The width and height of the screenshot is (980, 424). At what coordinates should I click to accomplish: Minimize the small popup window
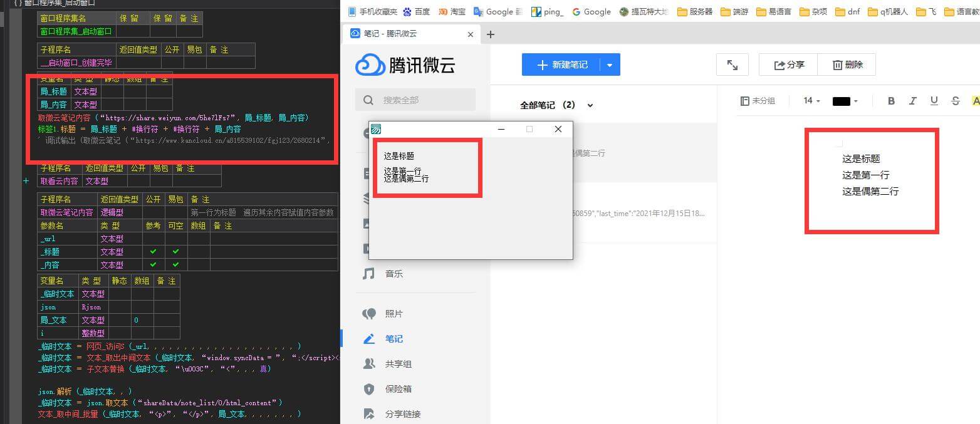point(501,129)
